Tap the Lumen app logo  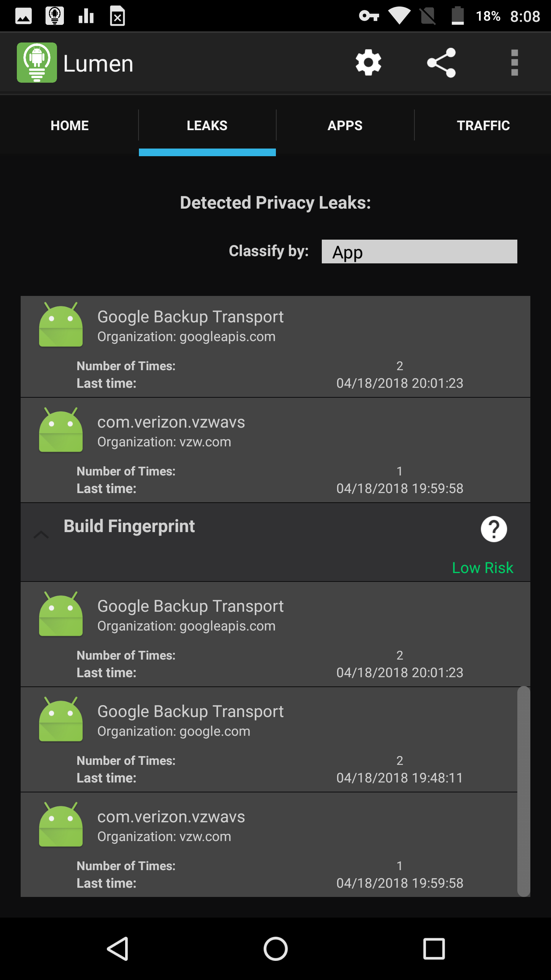[37, 63]
